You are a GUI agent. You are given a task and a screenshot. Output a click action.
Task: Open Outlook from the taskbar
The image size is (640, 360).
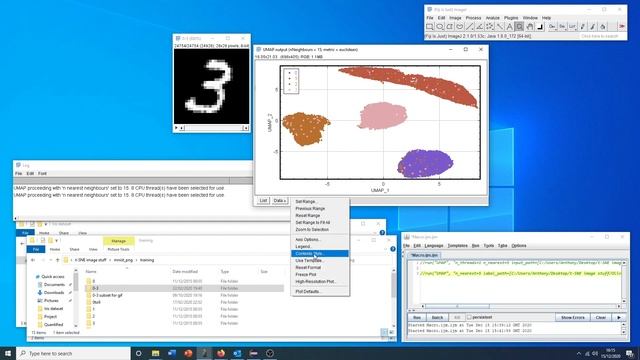[237, 353]
